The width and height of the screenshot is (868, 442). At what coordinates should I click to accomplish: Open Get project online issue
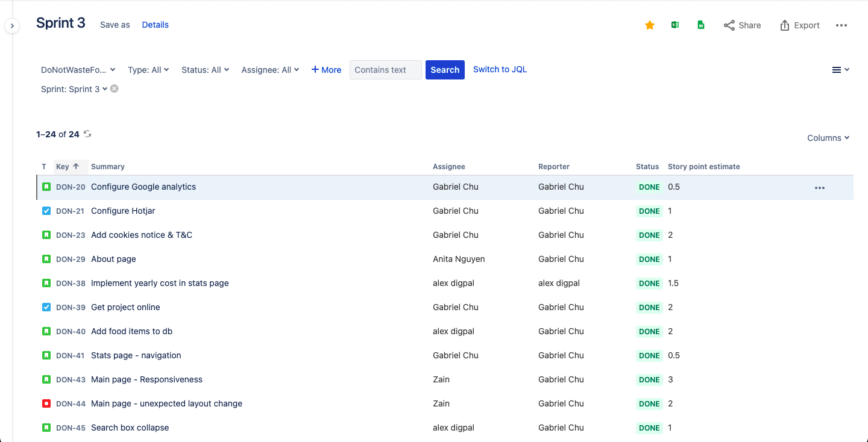125,307
